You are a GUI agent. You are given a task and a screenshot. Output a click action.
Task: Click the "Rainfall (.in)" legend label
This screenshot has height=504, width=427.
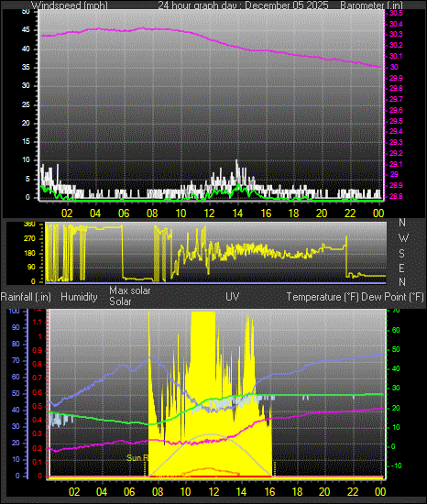26,297
